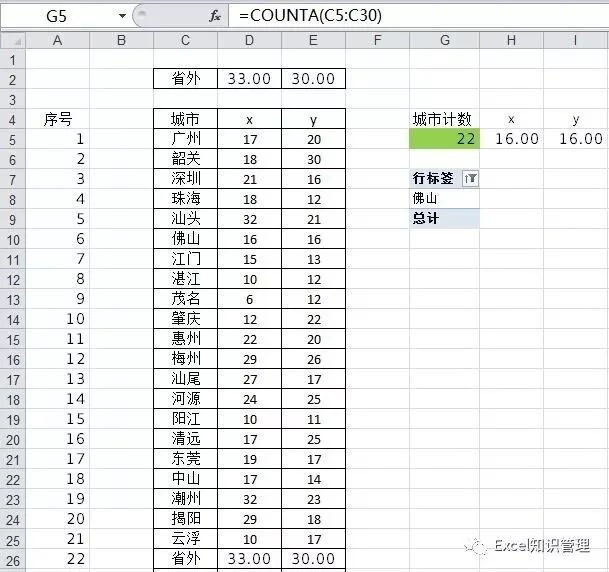This screenshot has width=609, height=572.
Task: Select the city cell 广州
Action: point(185,139)
